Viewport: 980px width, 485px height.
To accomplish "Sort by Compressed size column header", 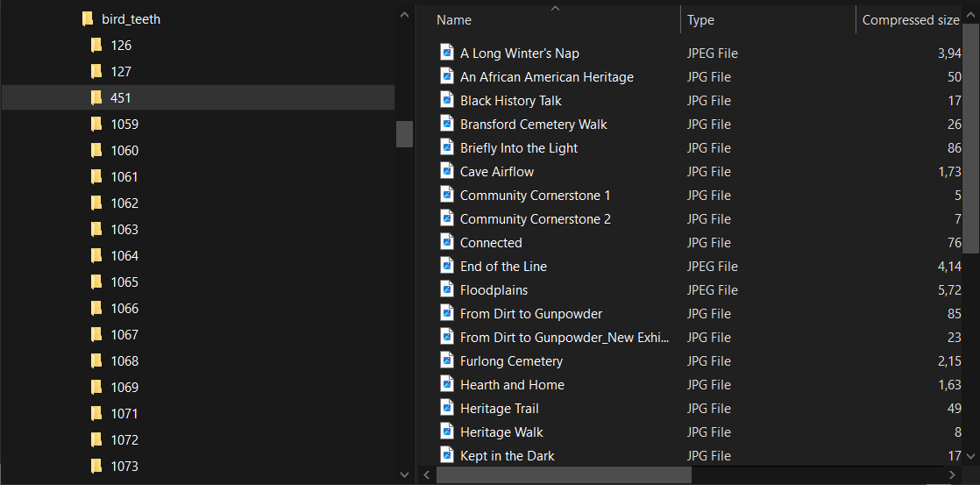I will [910, 20].
